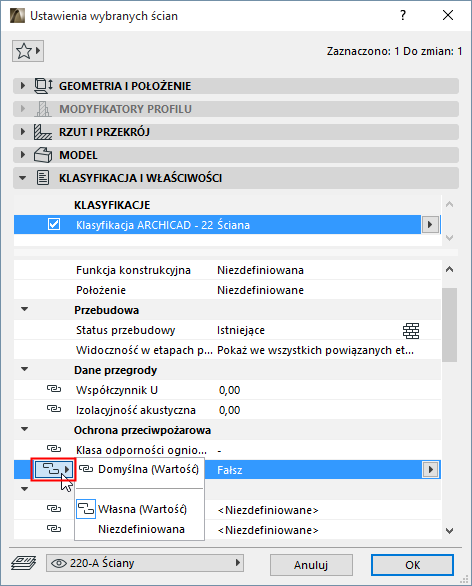Image resolution: width=472 pixels, height=586 pixels.
Task: Click link icon beside Współczynnik U
Action: tap(54, 389)
